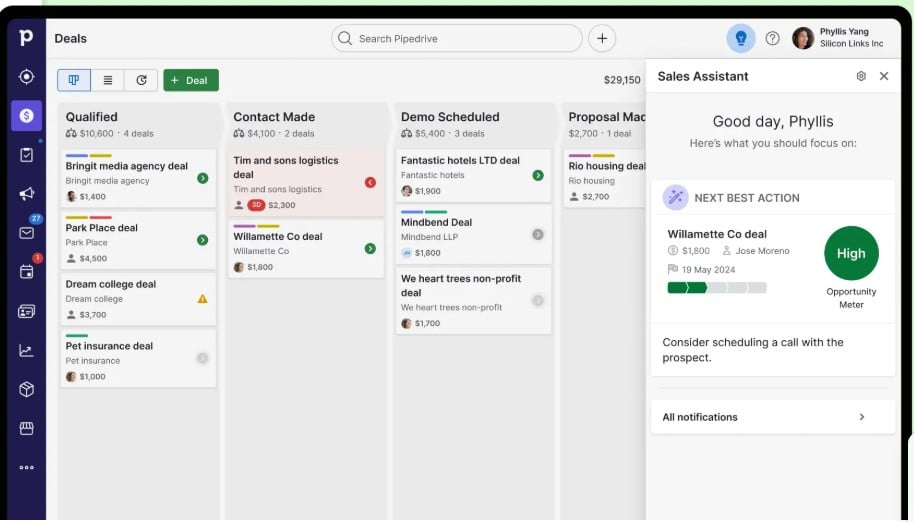Click grey activity icon on Pet insurance deal

[202, 358]
